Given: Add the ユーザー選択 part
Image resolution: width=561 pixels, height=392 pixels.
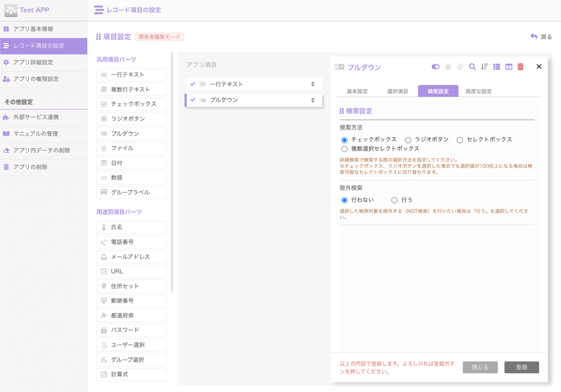Looking at the screenshot, I should 131,345.
